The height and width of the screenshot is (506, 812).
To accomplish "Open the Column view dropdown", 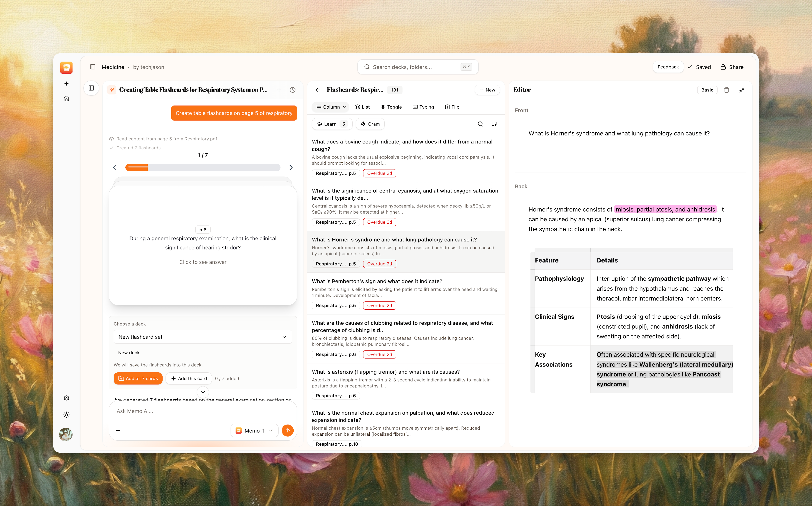I will click(x=331, y=107).
